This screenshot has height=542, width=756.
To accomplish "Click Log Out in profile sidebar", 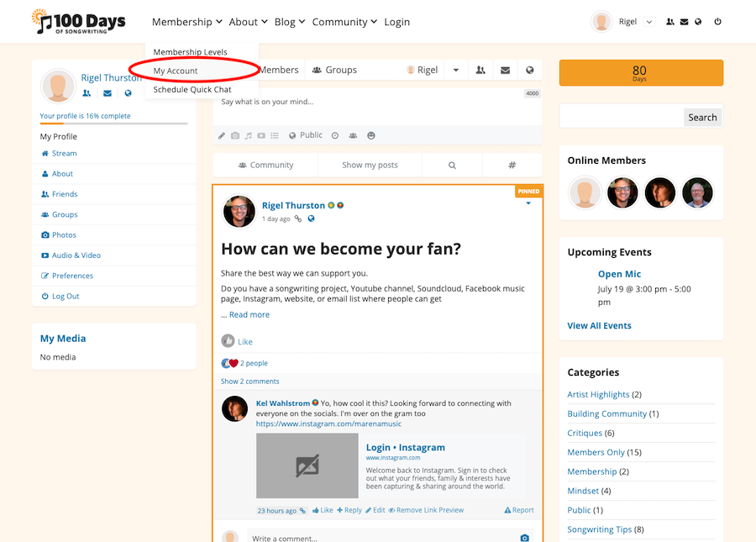I will coord(66,296).
